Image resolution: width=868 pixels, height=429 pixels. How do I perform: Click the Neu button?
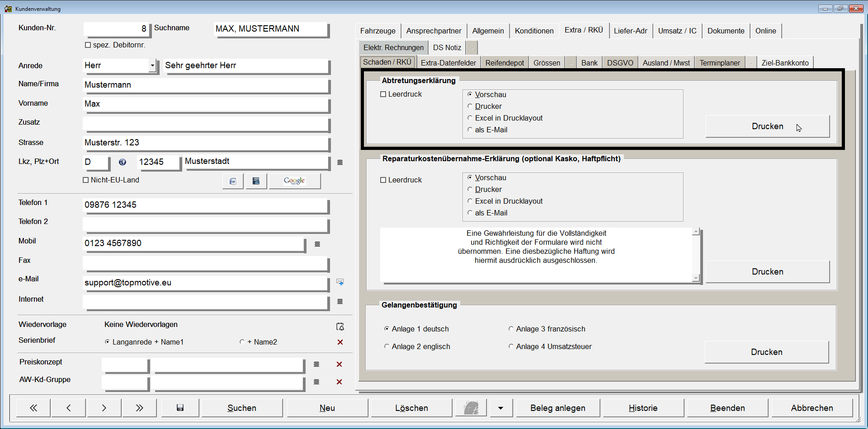(x=327, y=408)
